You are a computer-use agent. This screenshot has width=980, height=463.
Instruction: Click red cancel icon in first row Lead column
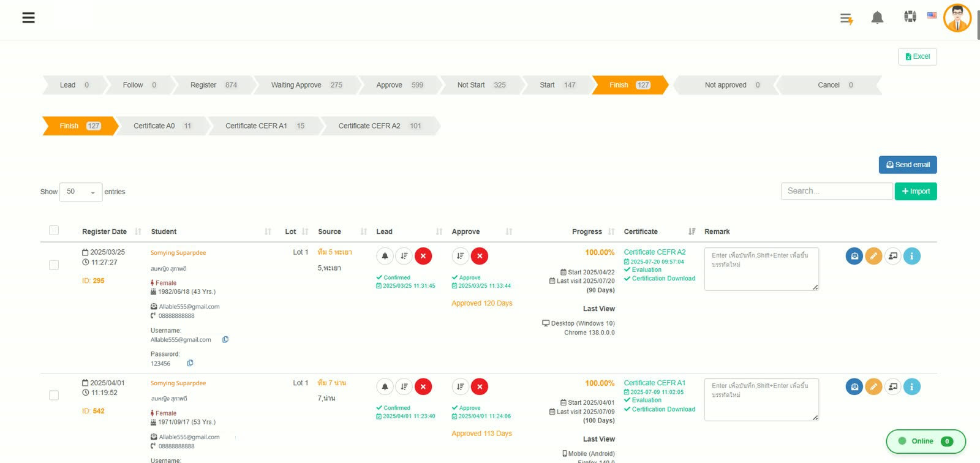coord(423,256)
